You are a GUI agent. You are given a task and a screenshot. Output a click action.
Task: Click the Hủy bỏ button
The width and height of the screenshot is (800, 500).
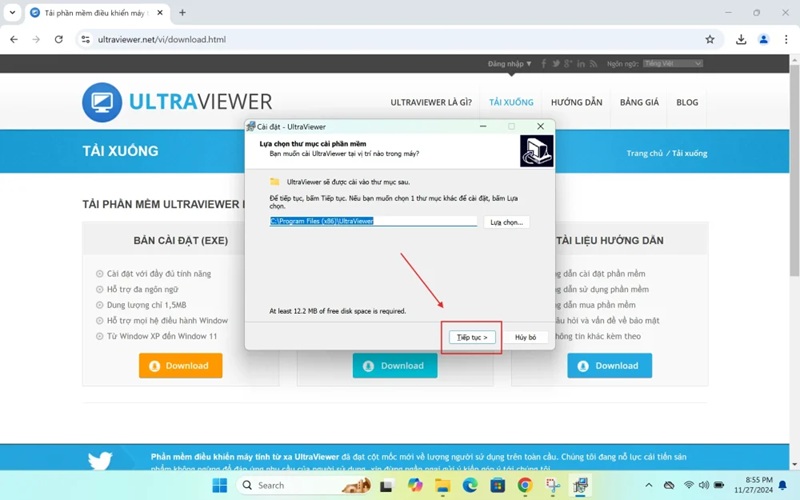click(525, 338)
